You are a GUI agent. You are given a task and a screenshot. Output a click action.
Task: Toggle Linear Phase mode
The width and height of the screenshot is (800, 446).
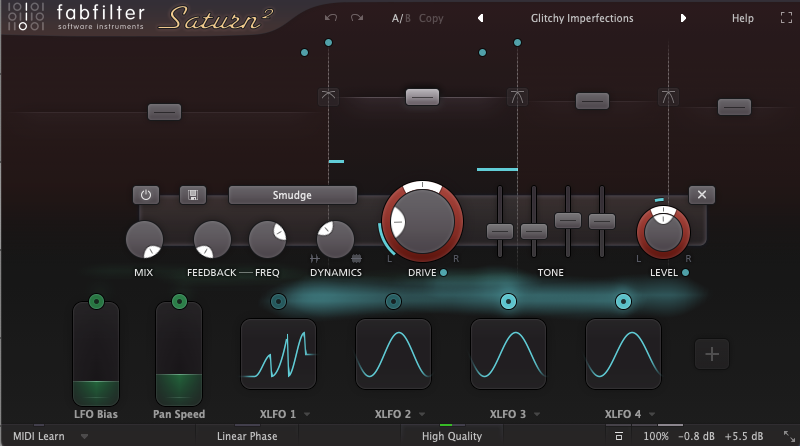click(247, 436)
